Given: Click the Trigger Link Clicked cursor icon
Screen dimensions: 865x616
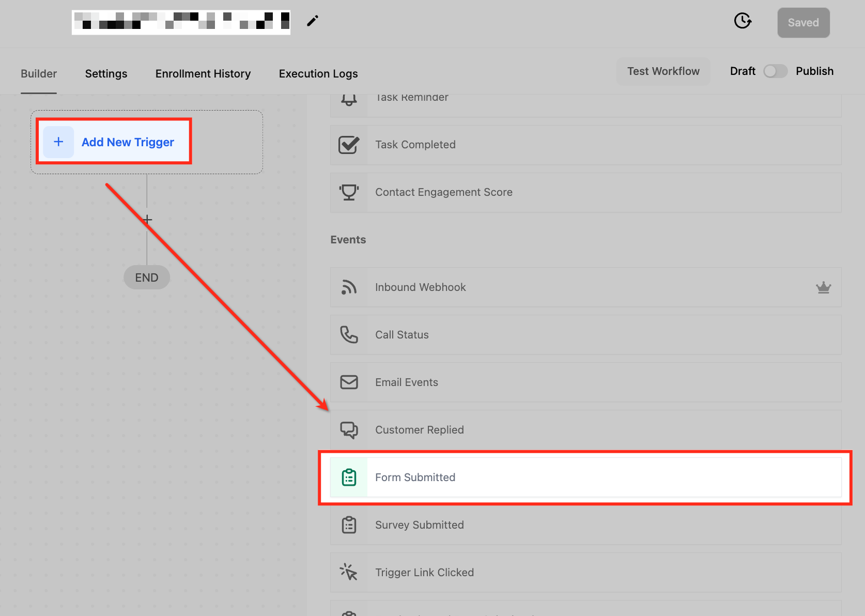Looking at the screenshot, I should click(x=349, y=572).
